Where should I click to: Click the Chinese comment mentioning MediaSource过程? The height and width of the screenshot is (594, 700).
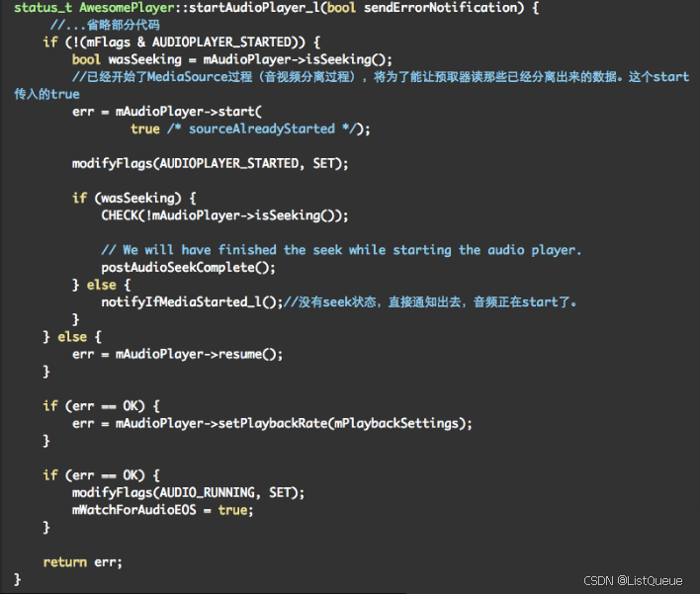(381, 77)
